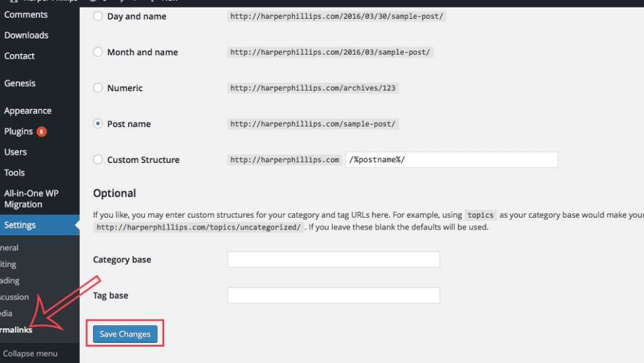Open the Users admin menu
Viewport: 644px width, 363px height.
point(16,152)
